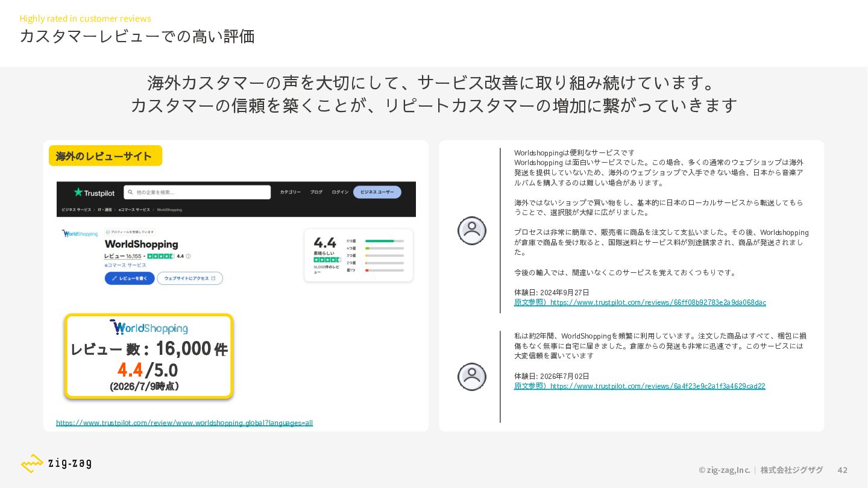The height and width of the screenshot is (488, 868).
Task: Click the slide title カスタマーレビューでの高い評価
Action: click(x=137, y=36)
